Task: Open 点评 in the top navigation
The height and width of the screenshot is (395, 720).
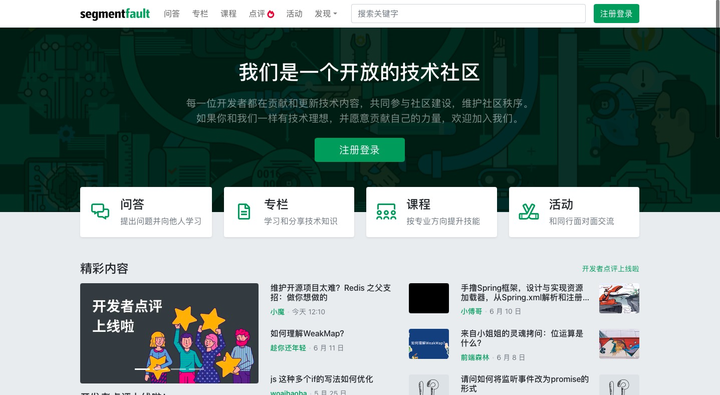Action: pos(257,14)
